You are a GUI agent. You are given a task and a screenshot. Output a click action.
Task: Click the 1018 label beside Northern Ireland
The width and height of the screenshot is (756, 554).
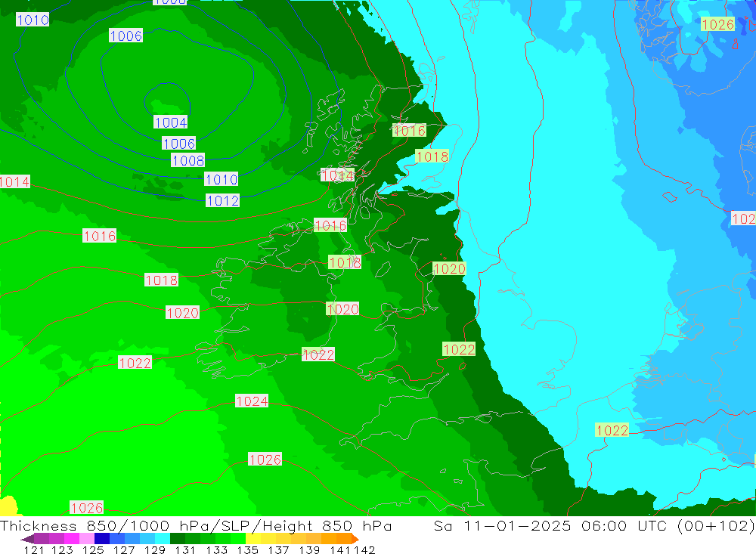coord(345,262)
